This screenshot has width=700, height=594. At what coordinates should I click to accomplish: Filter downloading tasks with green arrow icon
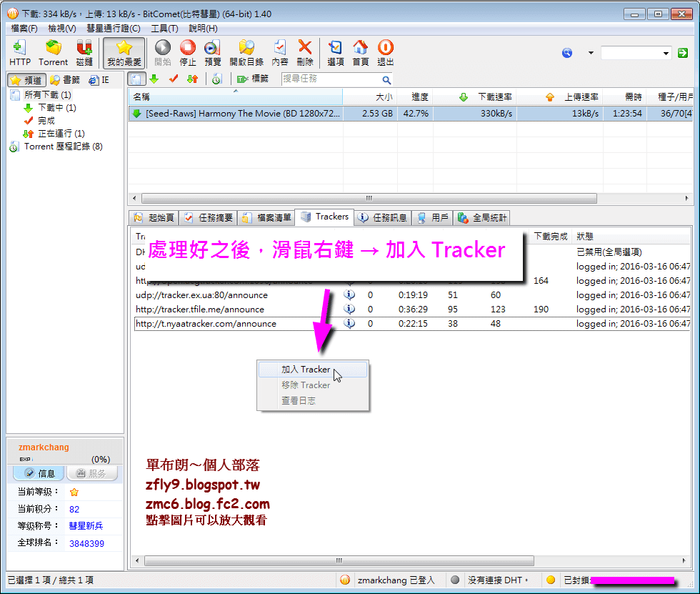154,79
